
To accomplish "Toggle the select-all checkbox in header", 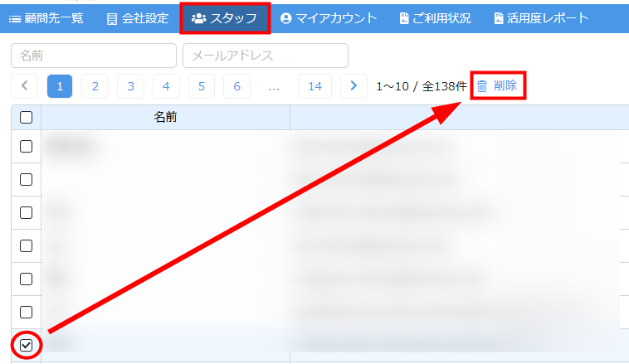I will click(26, 118).
